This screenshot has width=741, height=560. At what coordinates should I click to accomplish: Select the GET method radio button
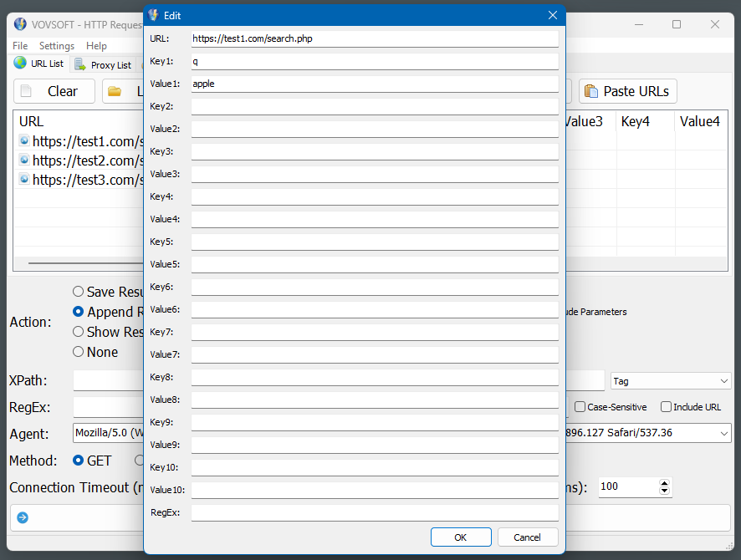[x=78, y=460]
